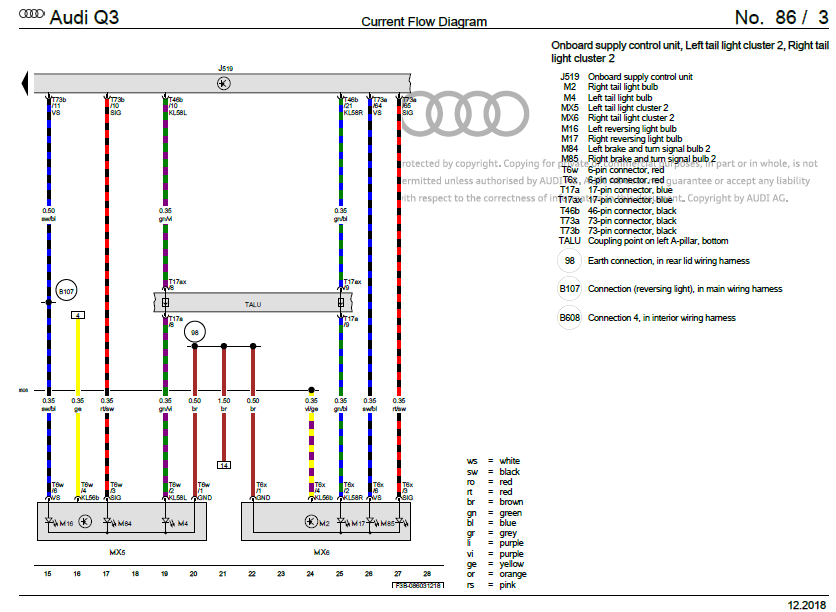The height and width of the screenshot is (612, 836).
Task: Click the 98 earth connection symbol
Action: tap(196, 333)
